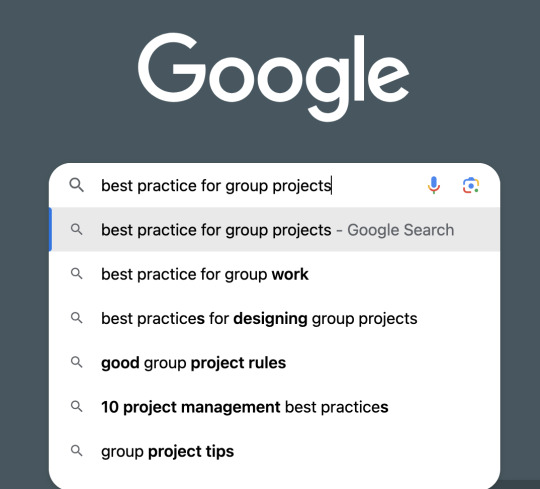Click the '- Google Search' label text

tap(395, 230)
